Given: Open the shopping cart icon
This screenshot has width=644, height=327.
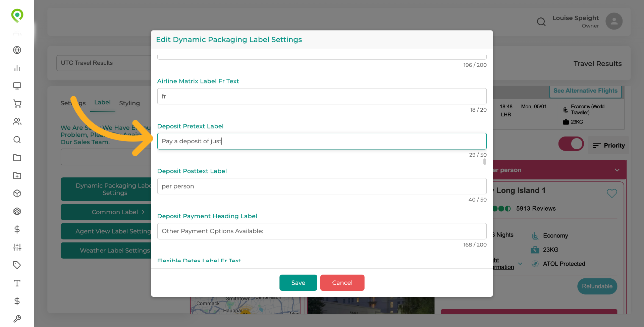Looking at the screenshot, I should tap(17, 104).
